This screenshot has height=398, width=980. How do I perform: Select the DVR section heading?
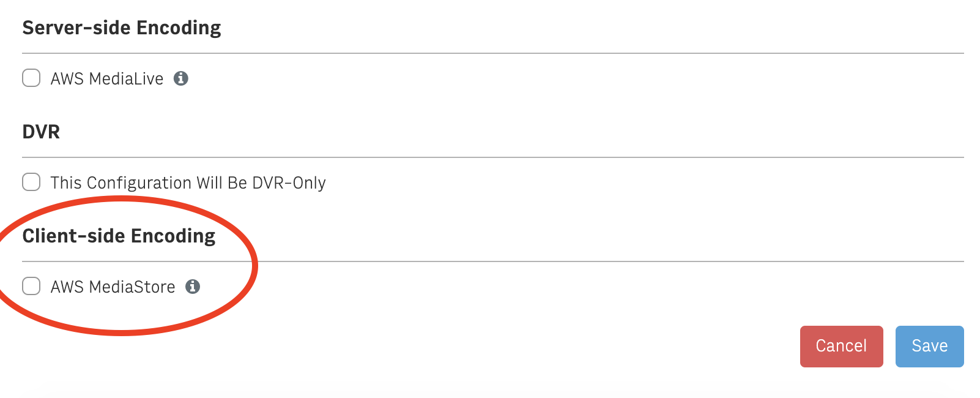[x=41, y=132]
